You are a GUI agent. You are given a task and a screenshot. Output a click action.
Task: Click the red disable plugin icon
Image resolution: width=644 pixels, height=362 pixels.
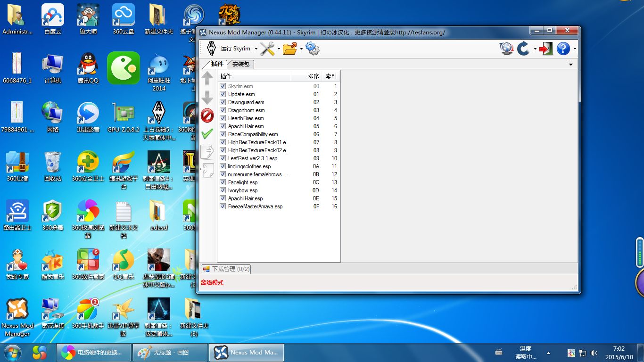click(207, 115)
